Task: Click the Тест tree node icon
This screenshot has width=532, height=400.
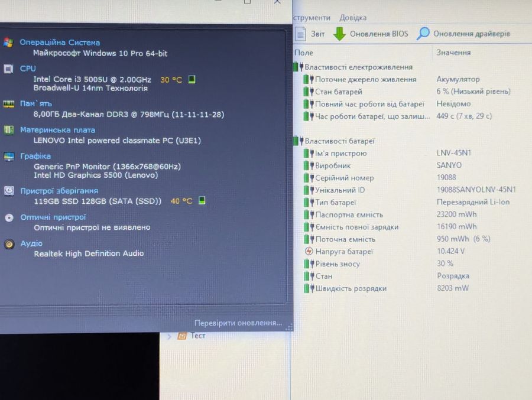Action: point(182,336)
